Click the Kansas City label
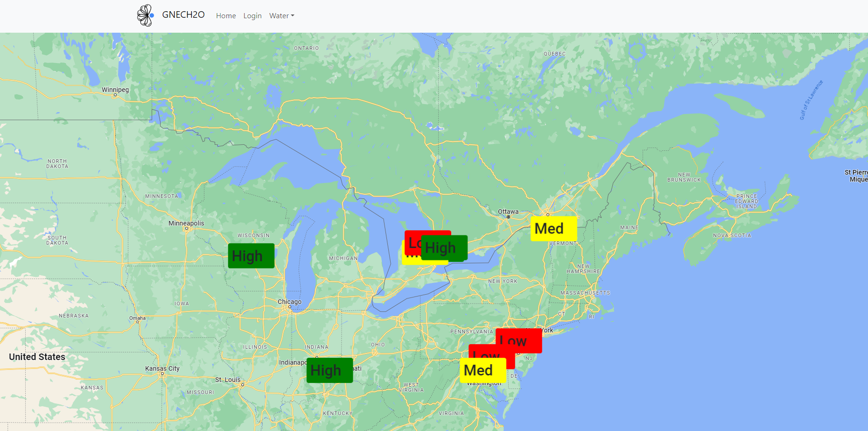 (162, 368)
